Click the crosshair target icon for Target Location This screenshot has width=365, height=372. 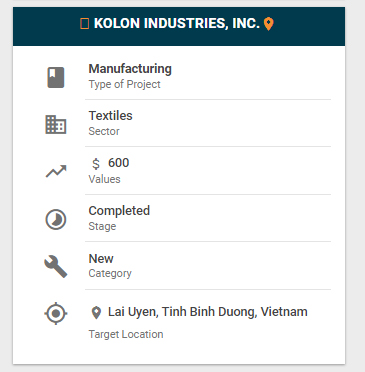click(x=56, y=313)
